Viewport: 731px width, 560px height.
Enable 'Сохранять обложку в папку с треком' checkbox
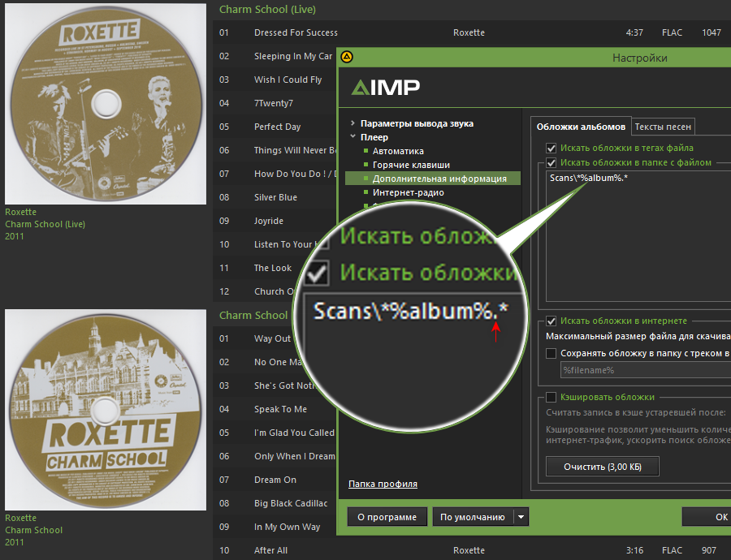(551, 353)
